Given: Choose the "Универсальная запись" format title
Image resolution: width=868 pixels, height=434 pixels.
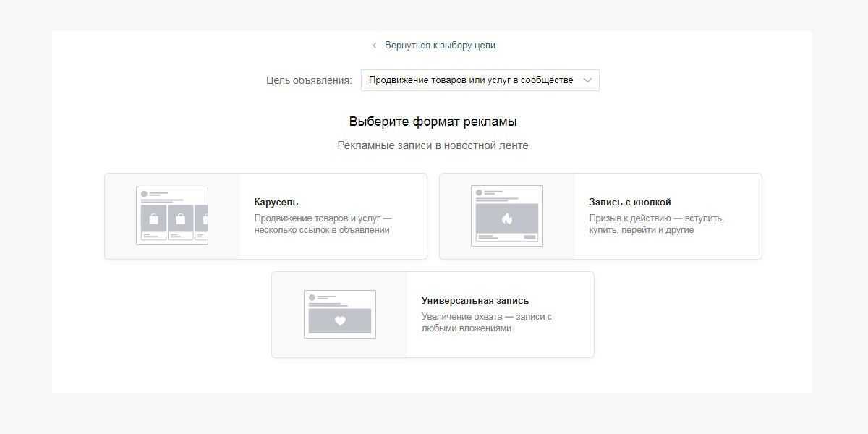Looking at the screenshot, I should point(475,301).
